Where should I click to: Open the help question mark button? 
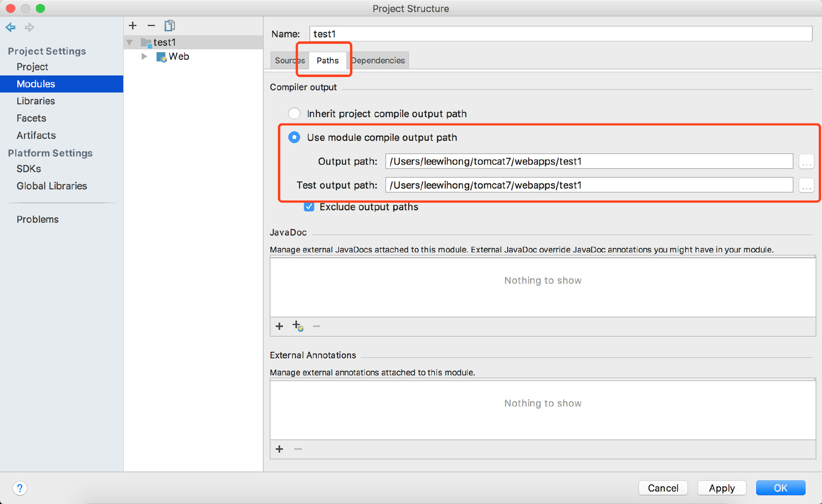tap(20, 488)
